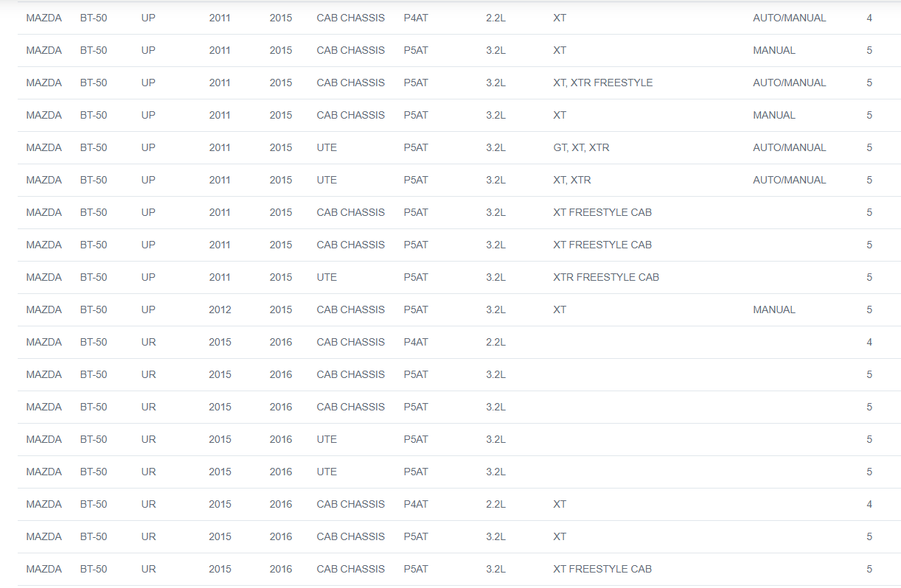
Task: Click "P5AT" in the GT, XT, XTR row
Action: (x=416, y=147)
